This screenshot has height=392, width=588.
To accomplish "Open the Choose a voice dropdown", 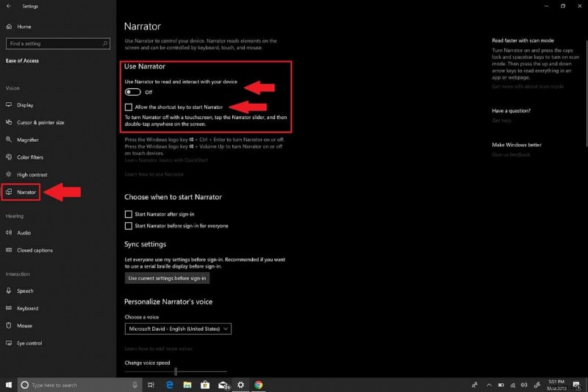I will pos(178,329).
